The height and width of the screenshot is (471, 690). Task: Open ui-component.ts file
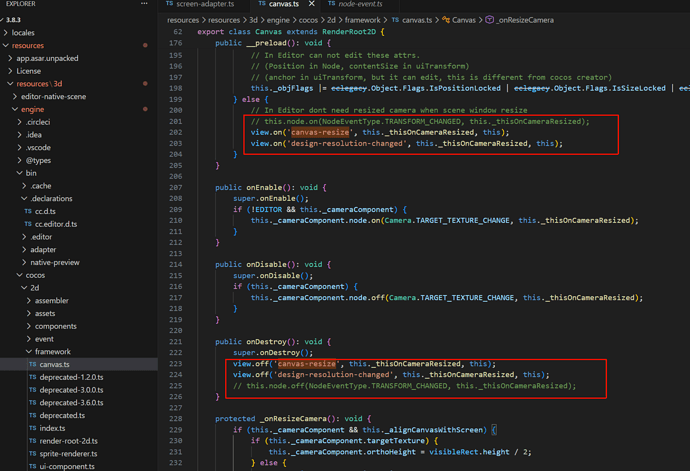[67, 467]
